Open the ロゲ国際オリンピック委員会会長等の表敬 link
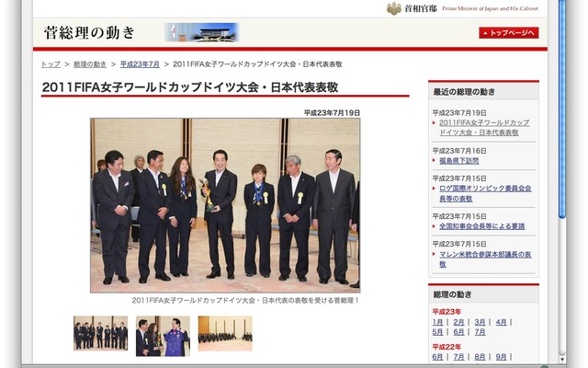This screenshot has height=368, width=588. [485, 193]
